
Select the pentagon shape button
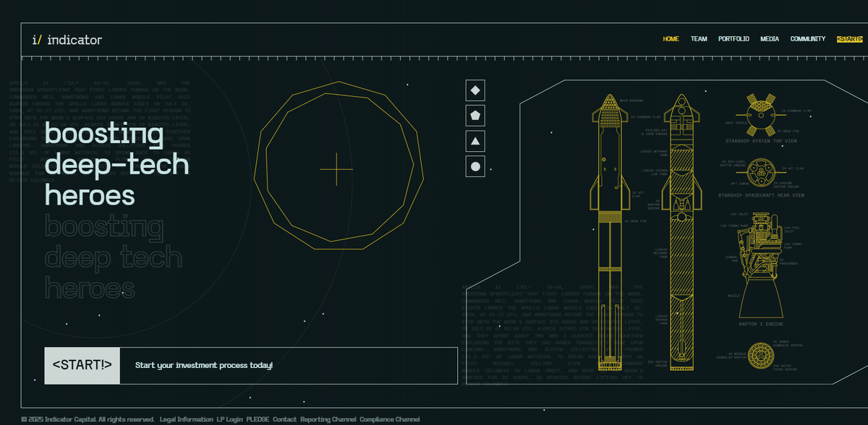(x=475, y=116)
